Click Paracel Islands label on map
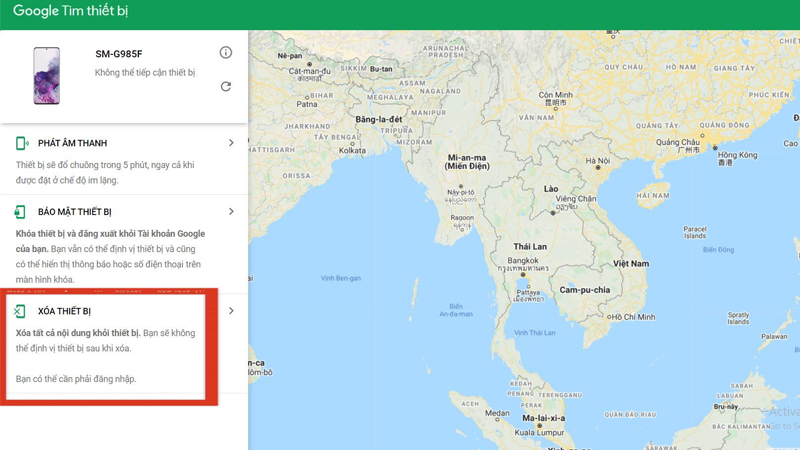This screenshot has width=800, height=450. (695, 232)
